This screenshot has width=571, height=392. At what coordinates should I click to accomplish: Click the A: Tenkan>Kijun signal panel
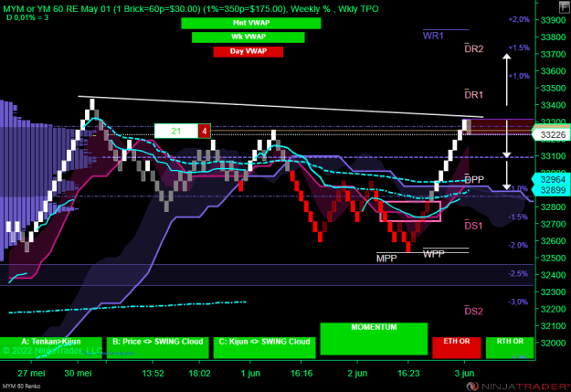pos(51,347)
